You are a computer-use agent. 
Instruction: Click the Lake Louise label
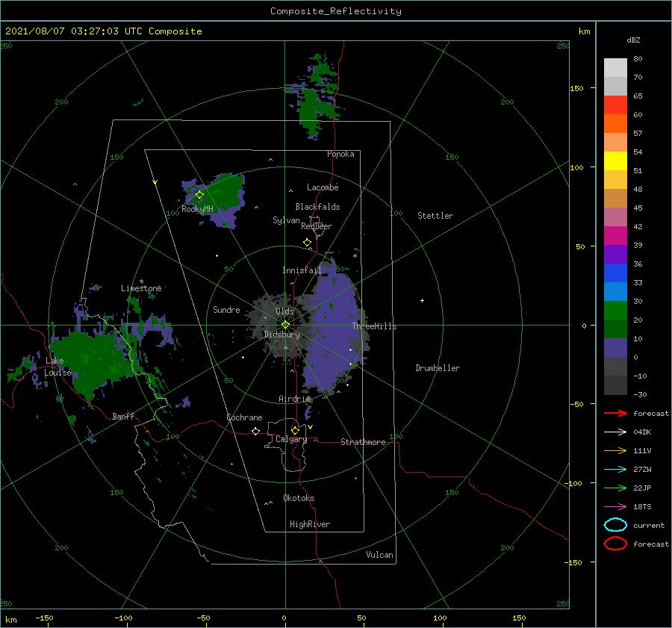pos(57,367)
